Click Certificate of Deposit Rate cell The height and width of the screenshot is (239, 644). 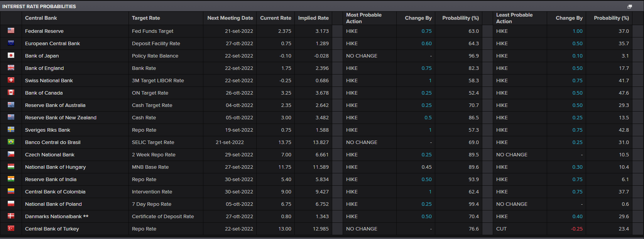click(x=163, y=217)
